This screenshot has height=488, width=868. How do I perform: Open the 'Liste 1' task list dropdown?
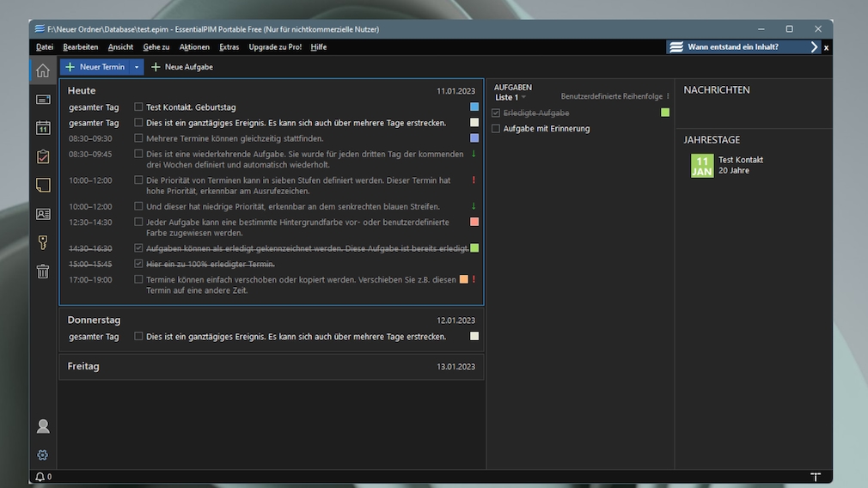click(511, 97)
